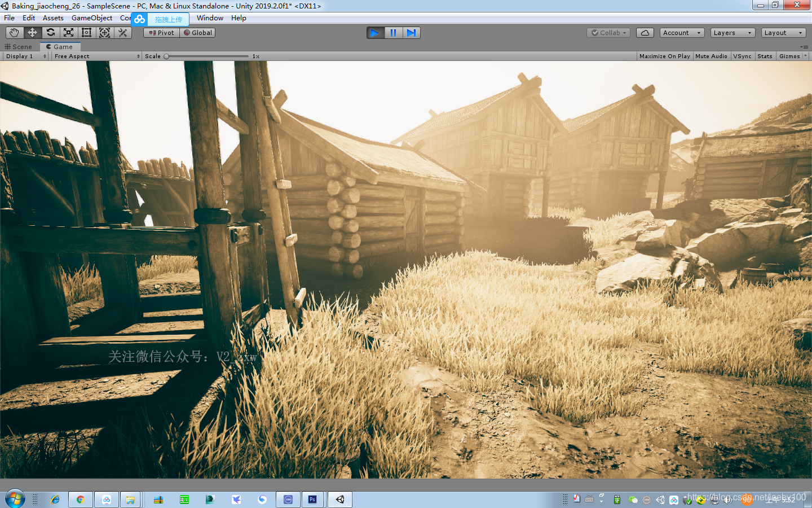Open the Display 1 dropdown
This screenshot has width=812, height=508.
tap(26, 56)
